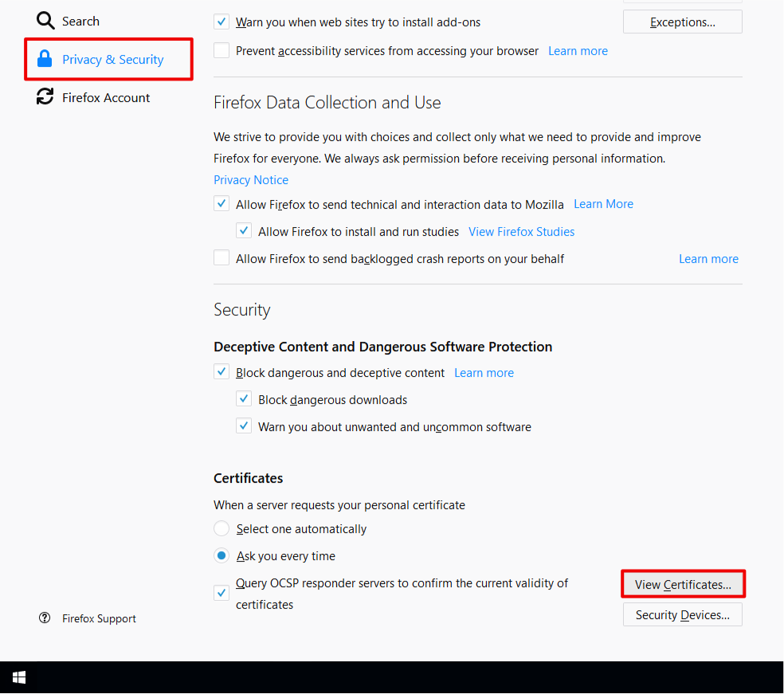
Task: Enable prevent accessibility services checkbox
Action: pyautogui.click(x=221, y=50)
